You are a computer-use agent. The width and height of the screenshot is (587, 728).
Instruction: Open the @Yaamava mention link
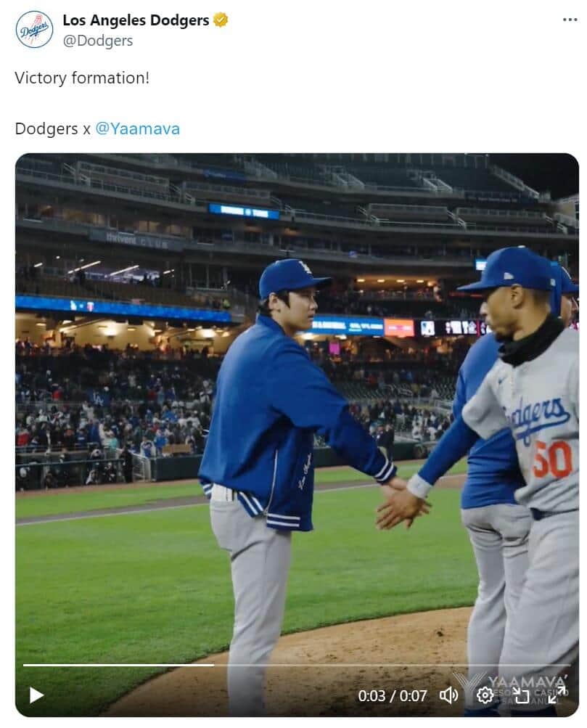pos(138,129)
